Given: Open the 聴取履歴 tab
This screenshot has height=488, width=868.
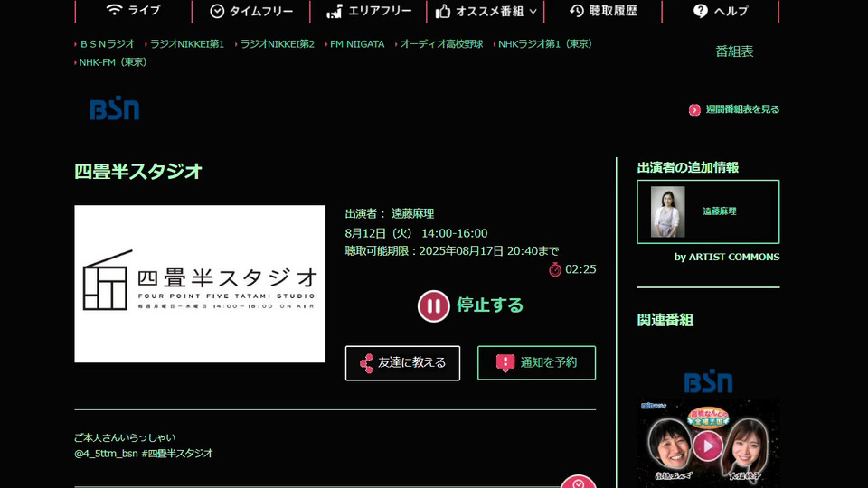Looking at the screenshot, I should coord(603,11).
